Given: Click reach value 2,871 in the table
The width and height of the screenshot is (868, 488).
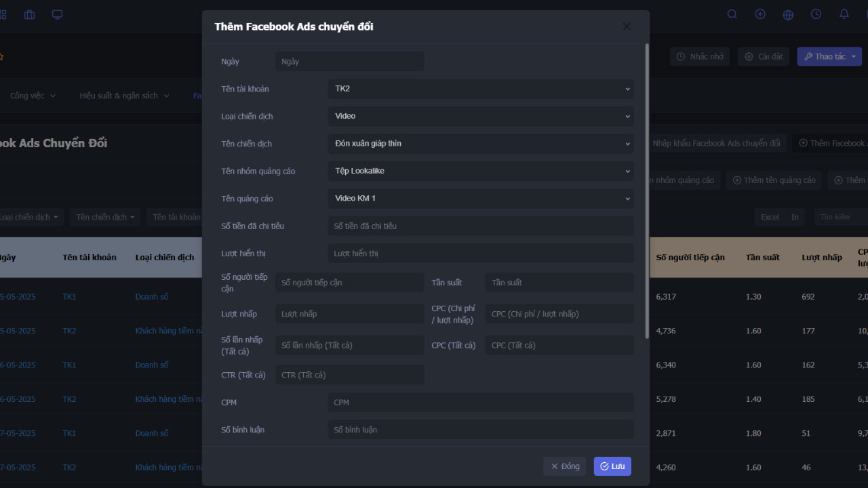Looking at the screenshot, I should (x=666, y=433).
